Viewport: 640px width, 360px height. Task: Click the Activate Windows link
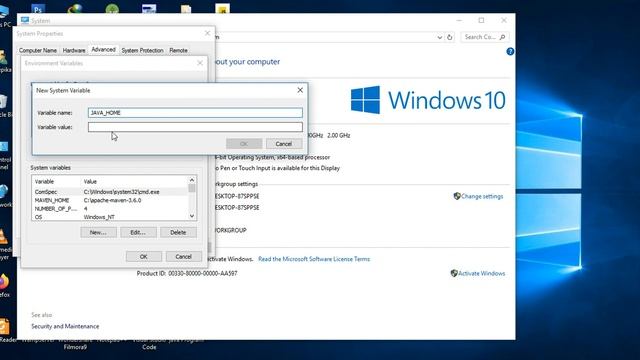[x=482, y=273]
